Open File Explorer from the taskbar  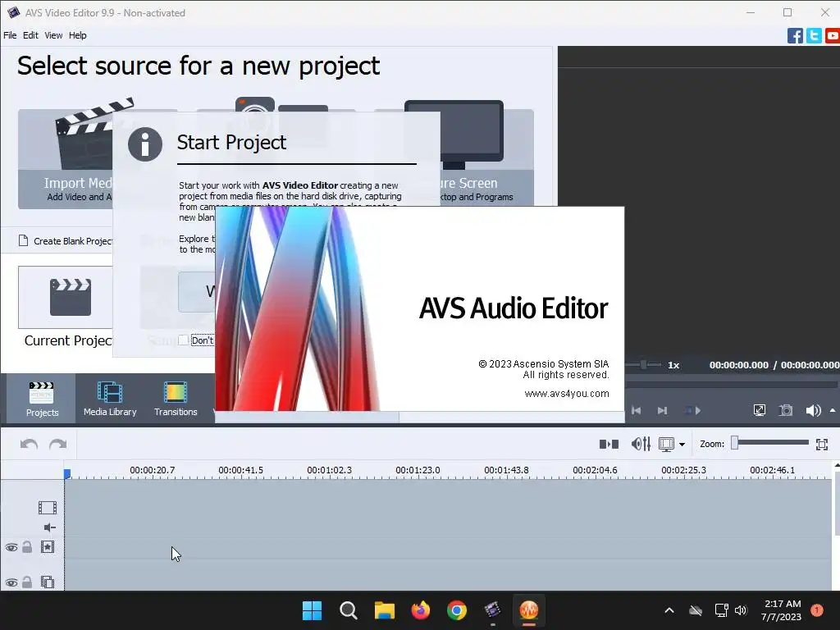click(x=384, y=610)
